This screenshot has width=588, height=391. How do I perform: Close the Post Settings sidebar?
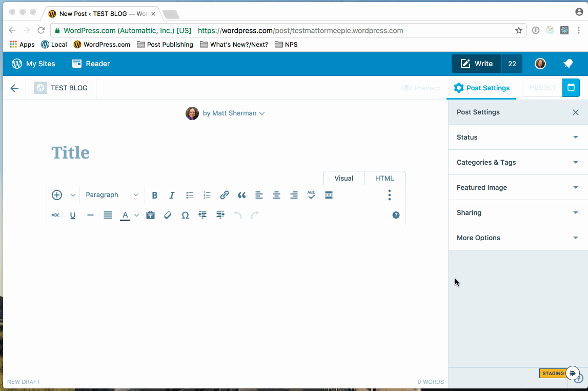pyautogui.click(x=576, y=112)
